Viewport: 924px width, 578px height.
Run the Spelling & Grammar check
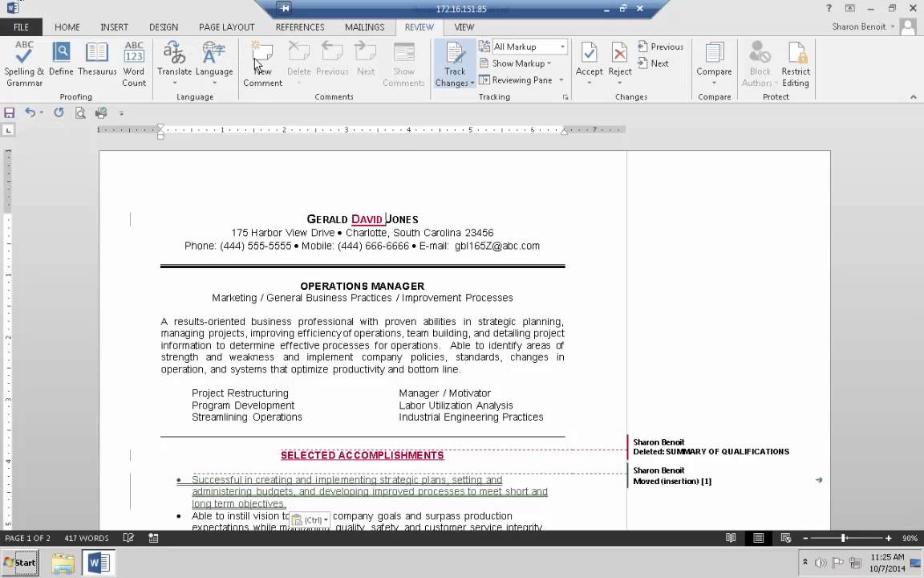(x=23, y=63)
